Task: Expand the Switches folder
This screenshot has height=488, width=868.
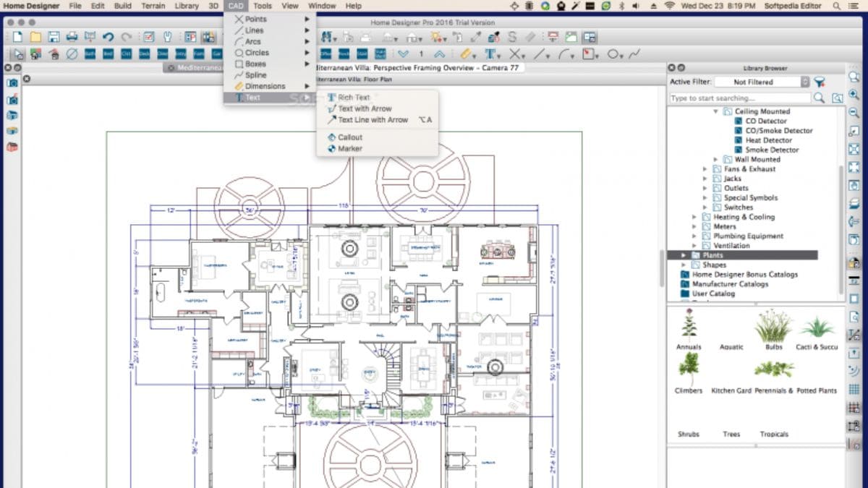Action: click(705, 207)
